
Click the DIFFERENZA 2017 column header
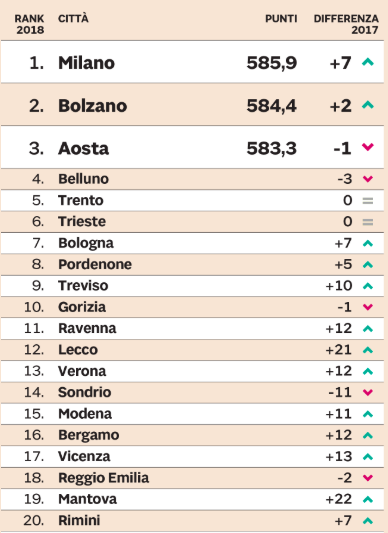[x=346, y=24]
